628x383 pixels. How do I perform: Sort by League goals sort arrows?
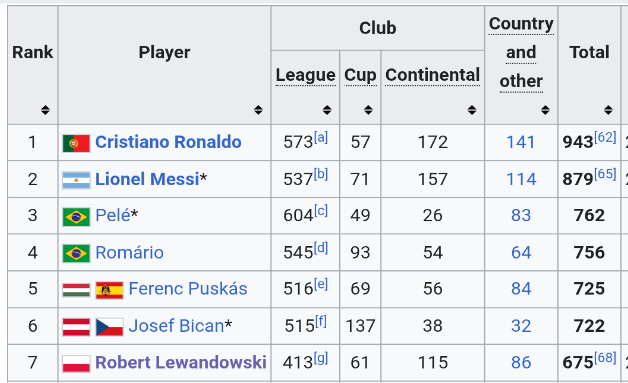pyautogui.click(x=327, y=110)
